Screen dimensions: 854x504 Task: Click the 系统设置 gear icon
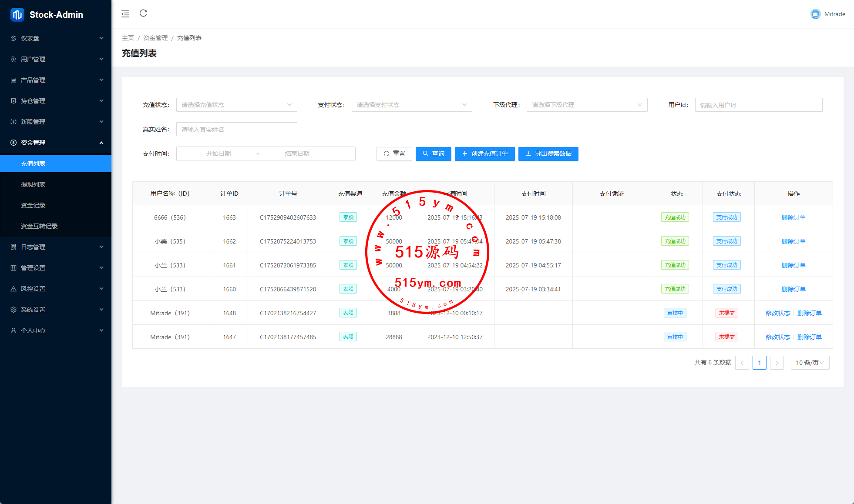click(13, 310)
